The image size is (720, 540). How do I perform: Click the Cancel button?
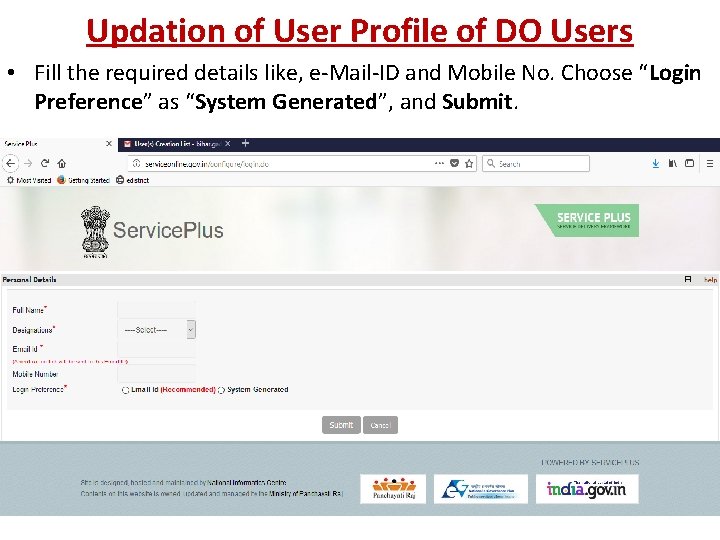click(380, 425)
